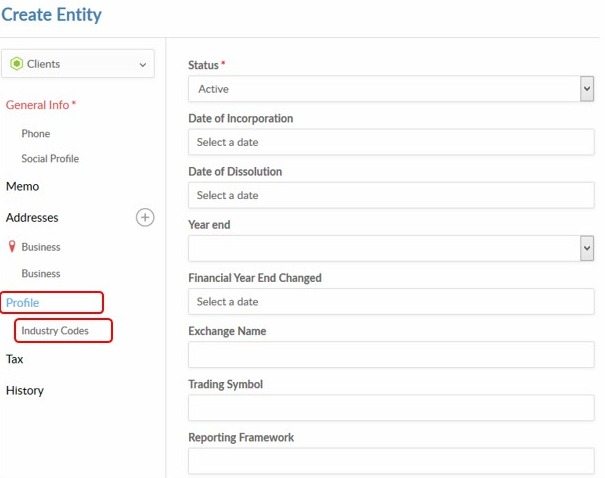Navigate to the Tax section

point(15,359)
